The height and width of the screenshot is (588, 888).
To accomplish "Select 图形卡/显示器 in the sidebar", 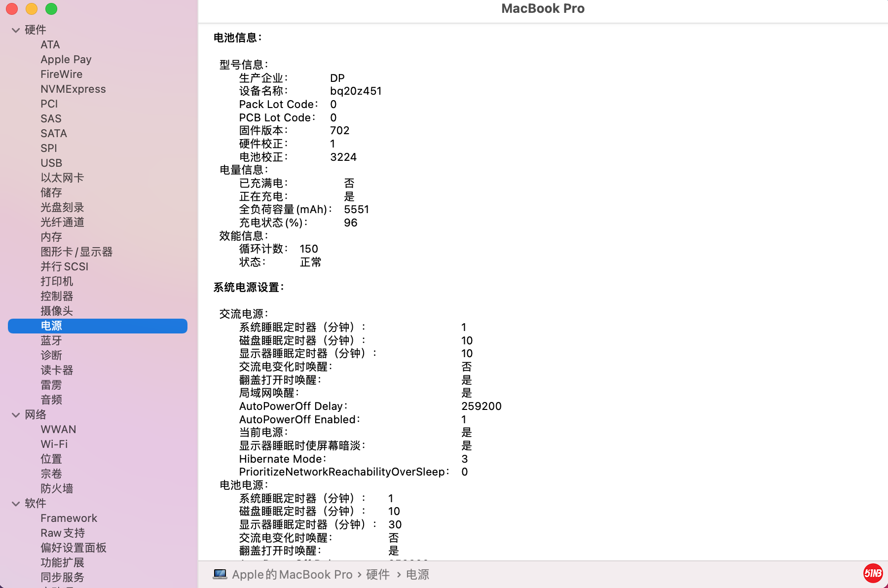I will coord(77,252).
